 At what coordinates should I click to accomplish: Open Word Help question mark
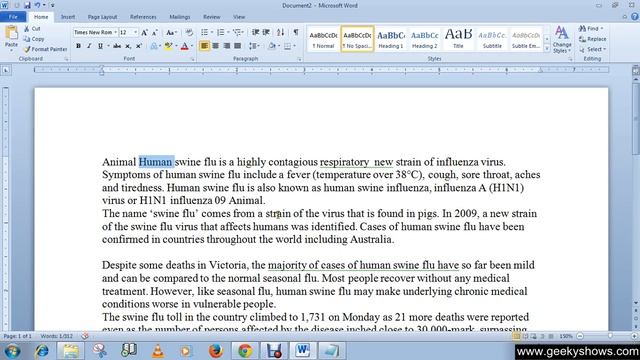click(634, 17)
